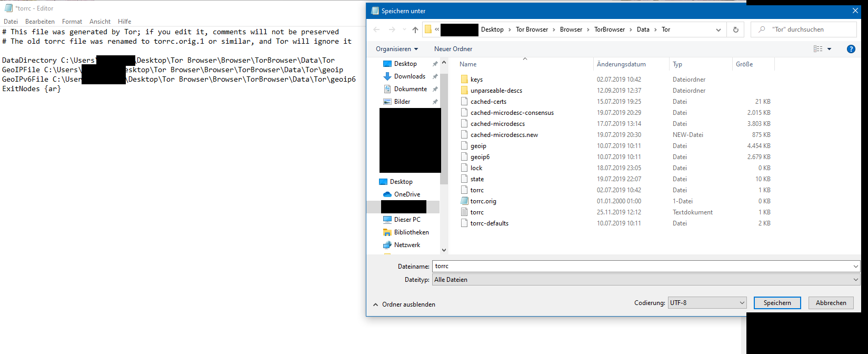Image resolution: width=868 pixels, height=354 pixels.
Task: Click the search icon in search box
Action: pos(762,29)
